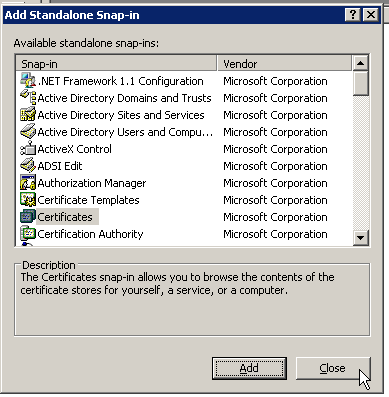
Task: Click the Active Directory Sites and Services icon
Action: [x=28, y=114]
